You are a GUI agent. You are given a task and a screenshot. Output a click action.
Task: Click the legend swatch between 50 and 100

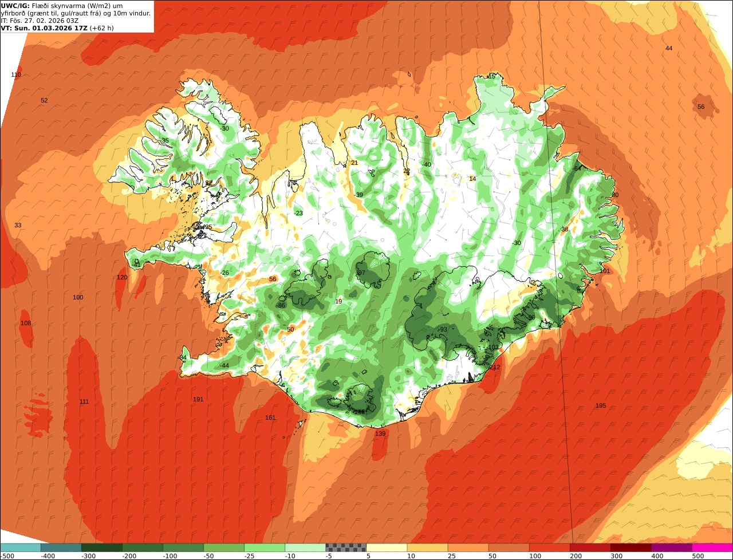(x=509, y=547)
